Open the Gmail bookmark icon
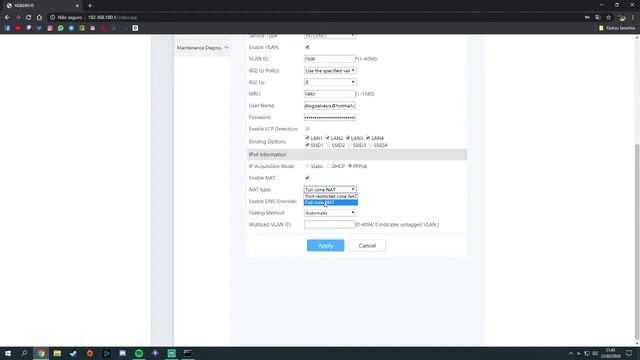640x360 pixels. coord(93,28)
